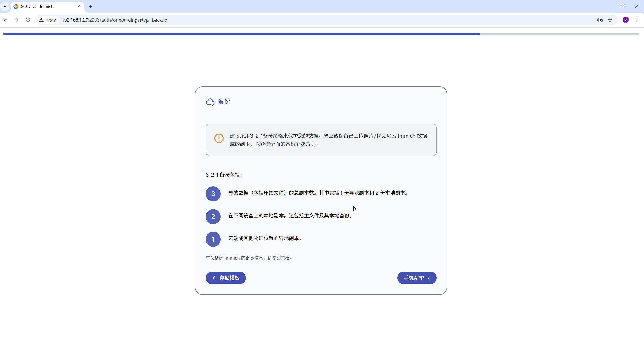This screenshot has height=337, width=644.
Task: Expand the tab search dropdown arrow
Action: (5, 6)
